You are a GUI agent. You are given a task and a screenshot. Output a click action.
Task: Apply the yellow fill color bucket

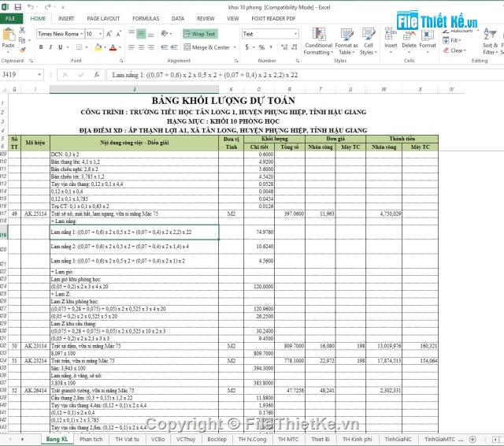coord(98,47)
